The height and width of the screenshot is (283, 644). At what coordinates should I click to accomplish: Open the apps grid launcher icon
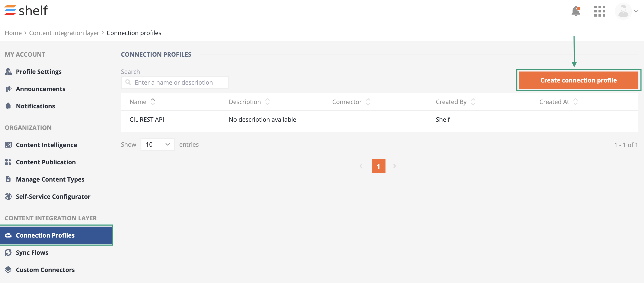599,11
